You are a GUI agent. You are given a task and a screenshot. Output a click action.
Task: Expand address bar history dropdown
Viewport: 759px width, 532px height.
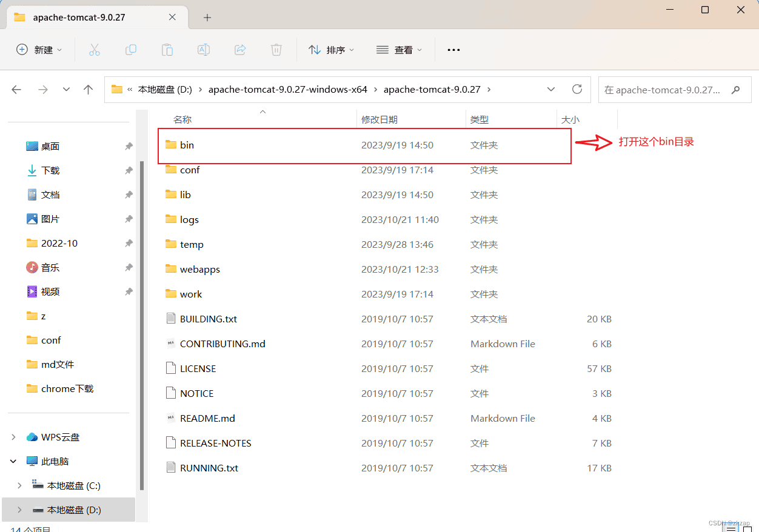pos(551,89)
